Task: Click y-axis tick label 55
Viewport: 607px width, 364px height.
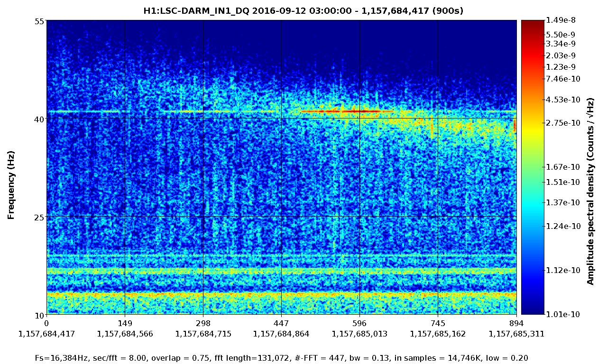Action: [x=39, y=21]
